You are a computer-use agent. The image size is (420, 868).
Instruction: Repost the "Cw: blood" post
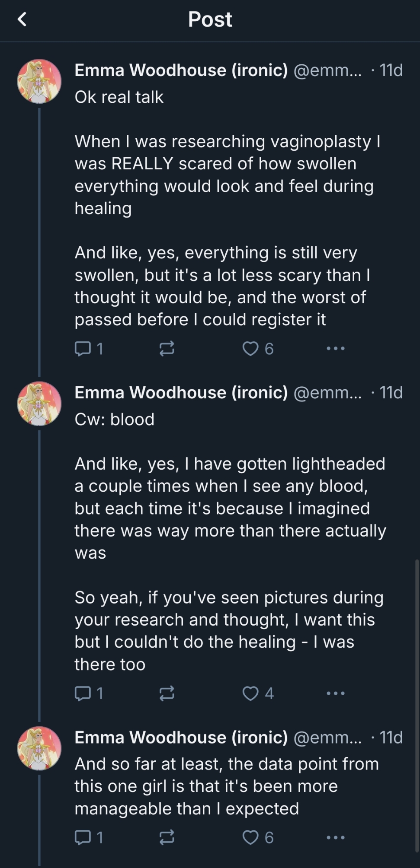click(x=167, y=693)
